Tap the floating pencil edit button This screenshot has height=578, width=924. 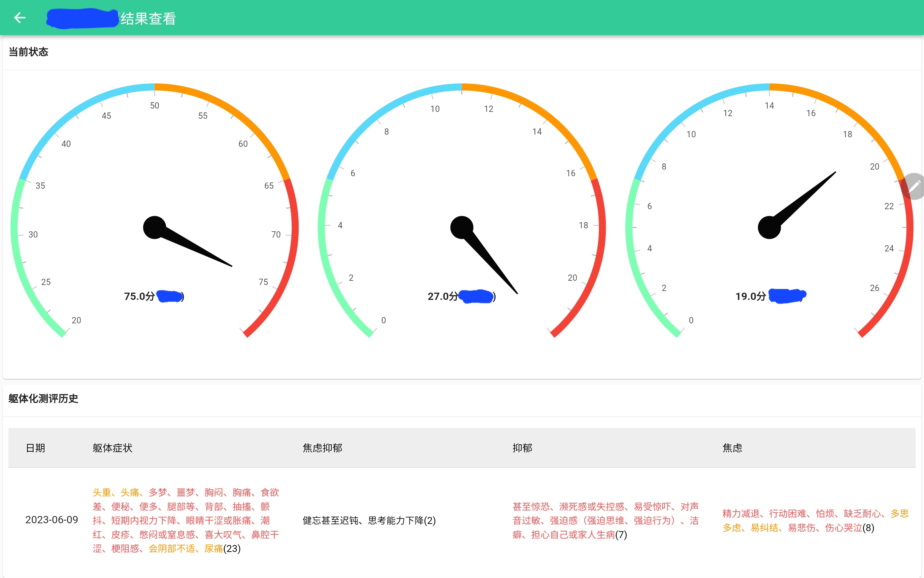point(913,186)
